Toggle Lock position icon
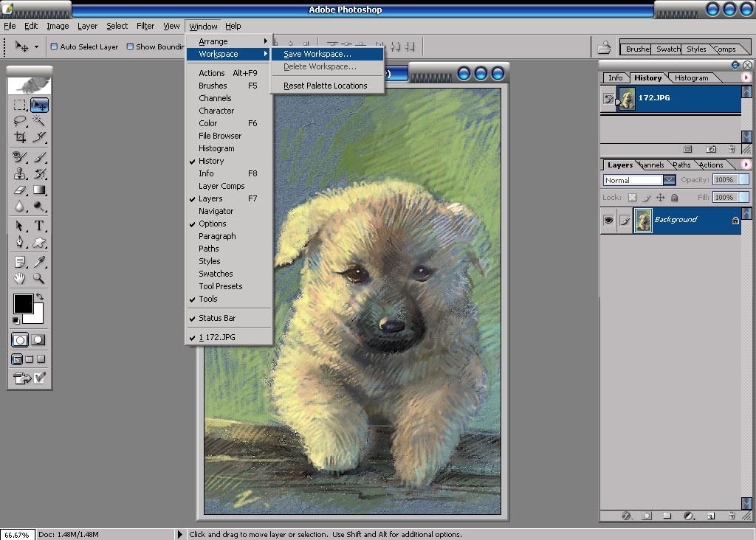Viewport: 756px width, 540px height. 661,198
